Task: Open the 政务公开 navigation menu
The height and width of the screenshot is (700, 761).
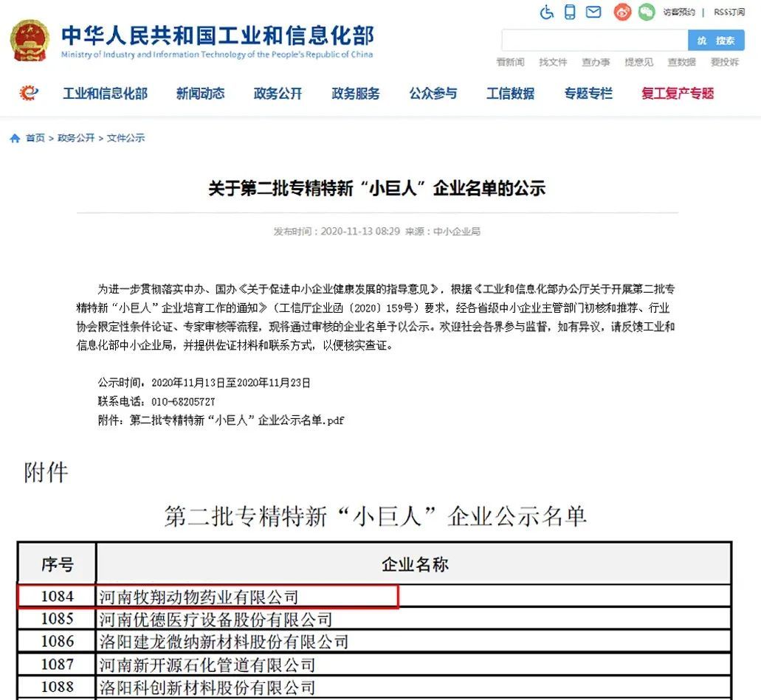Action: coord(278,93)
